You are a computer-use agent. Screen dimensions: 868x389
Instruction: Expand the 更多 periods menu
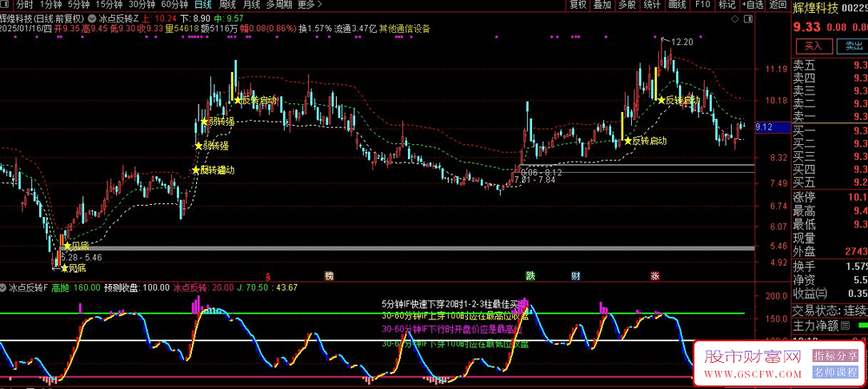click(x=310, y=5)
